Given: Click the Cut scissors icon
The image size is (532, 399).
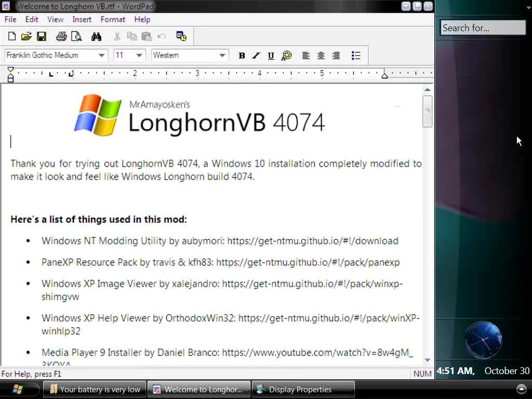Looking at the screenshot, I should [117, 36].
